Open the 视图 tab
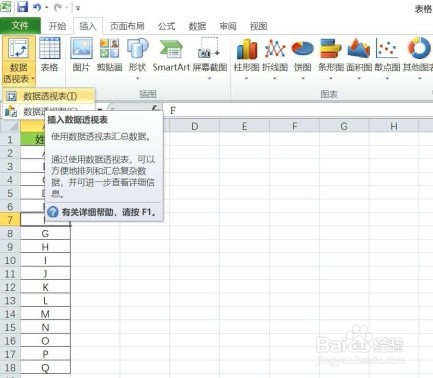The height and width of the screenshot is (378, 433). tap(258, 26)
